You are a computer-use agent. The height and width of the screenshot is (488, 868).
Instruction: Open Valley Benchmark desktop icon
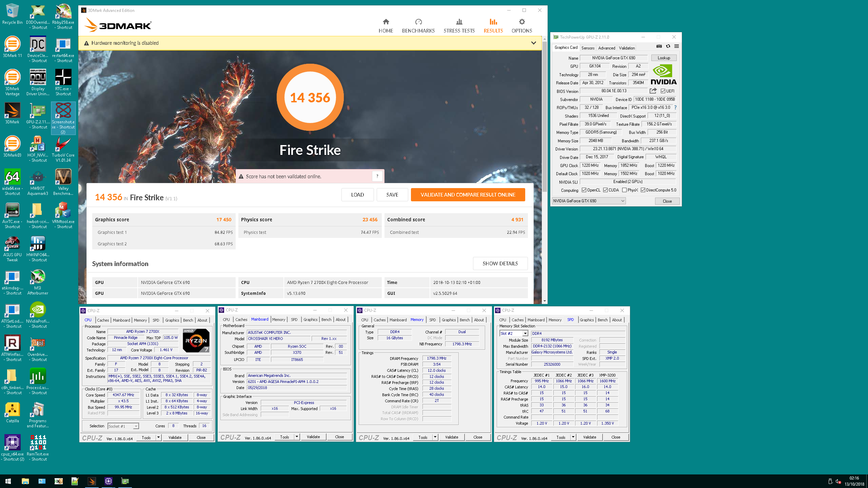click(63, 183)
